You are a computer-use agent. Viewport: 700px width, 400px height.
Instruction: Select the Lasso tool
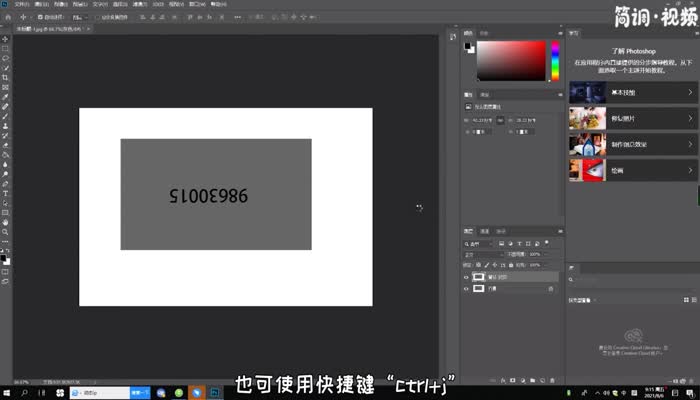coord(5,58)
